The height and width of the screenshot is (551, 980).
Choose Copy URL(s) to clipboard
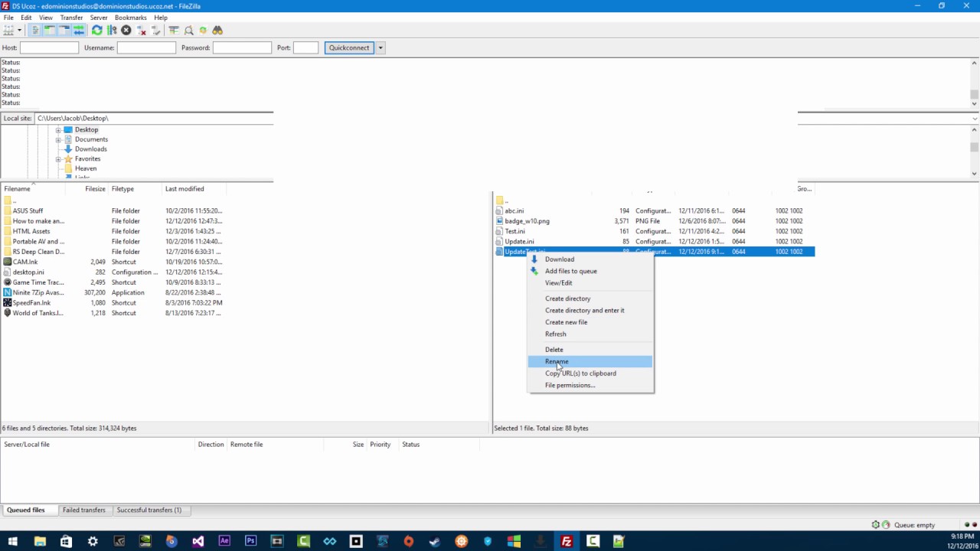point(590,373)
